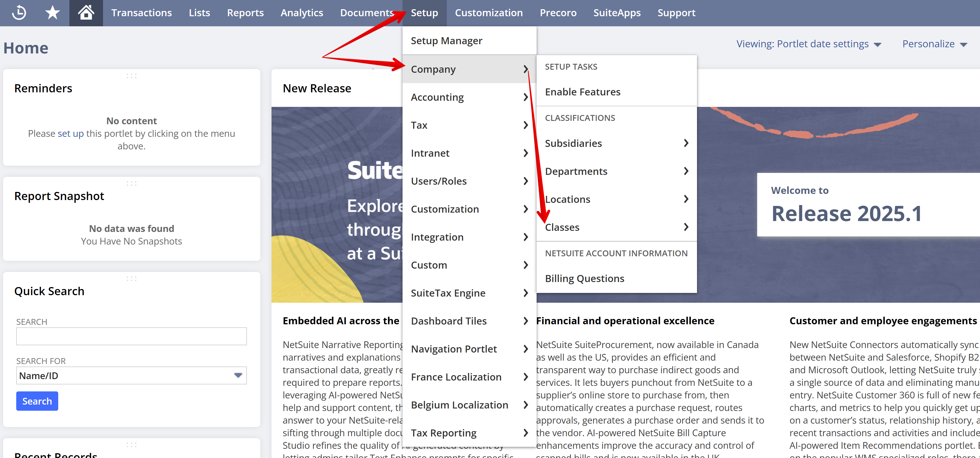980x458 pixels.
Task: Click the Recent Records clock icon
Action: pyautogui.click(x=19, y=13)
